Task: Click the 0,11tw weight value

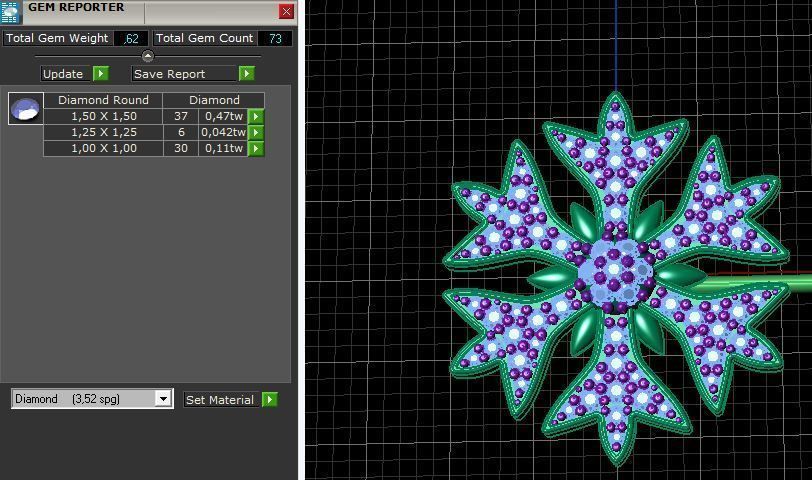Action: (223, 149)
